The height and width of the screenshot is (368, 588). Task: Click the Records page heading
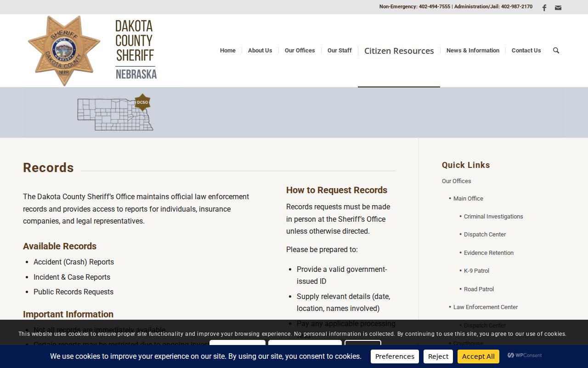tap(48, 168)
